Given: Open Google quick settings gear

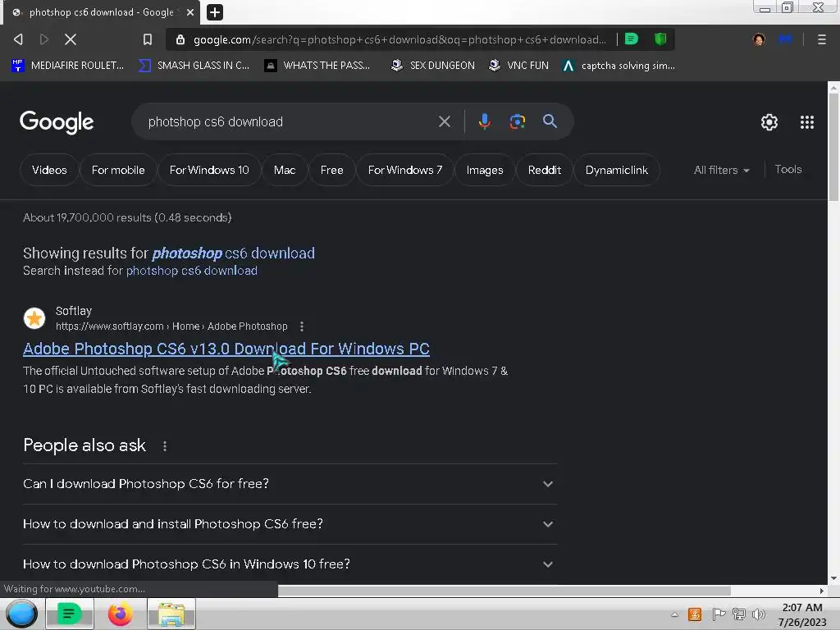Looking at the screenshot, I should (x=769, y=122).
